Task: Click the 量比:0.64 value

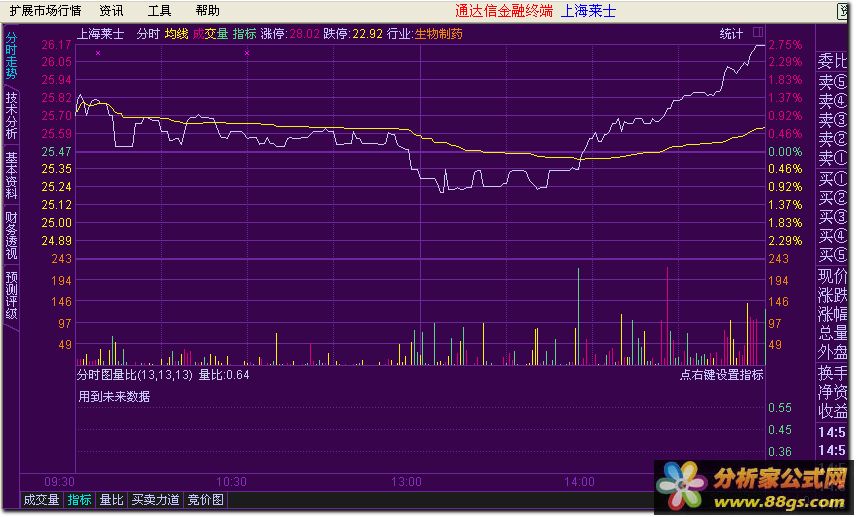Action: (224, 375)
